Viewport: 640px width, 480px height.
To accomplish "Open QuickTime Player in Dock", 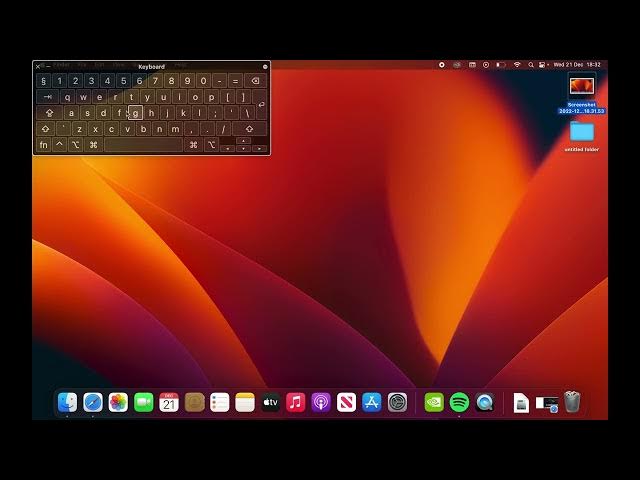I will click(485, 402).
